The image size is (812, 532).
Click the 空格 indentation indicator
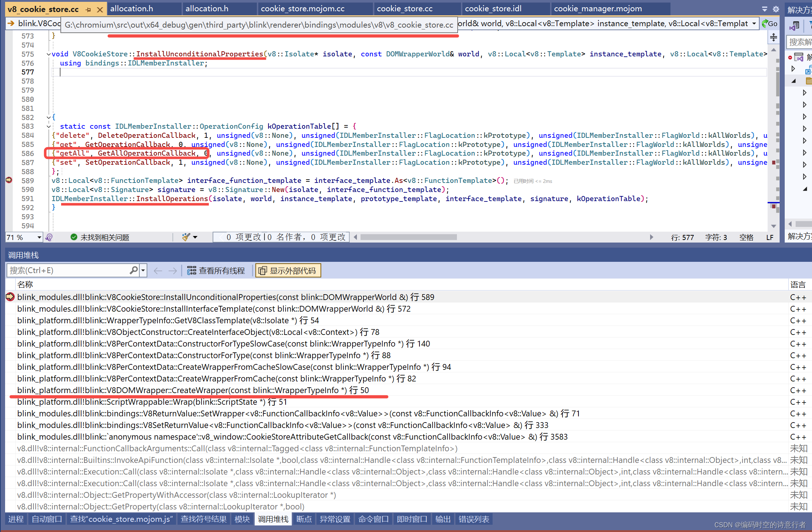746,237
